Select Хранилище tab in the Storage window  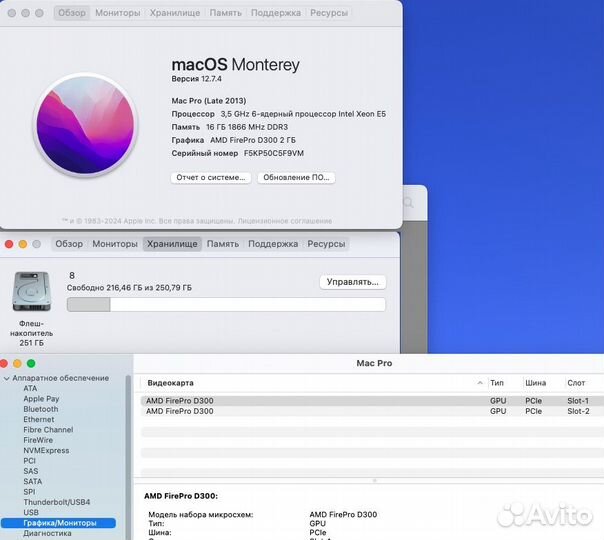click(172, 244)
